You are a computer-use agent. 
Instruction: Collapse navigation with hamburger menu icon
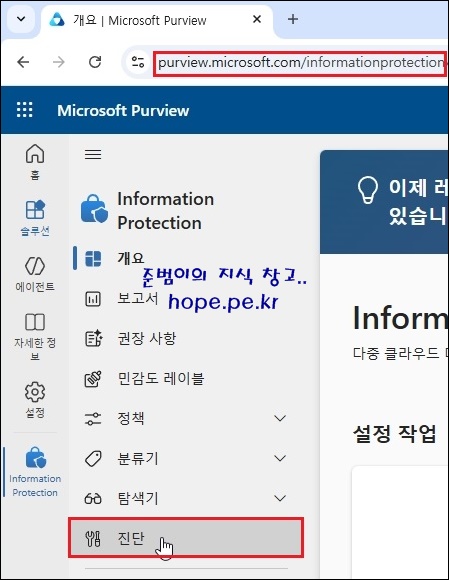coord(93,154)
